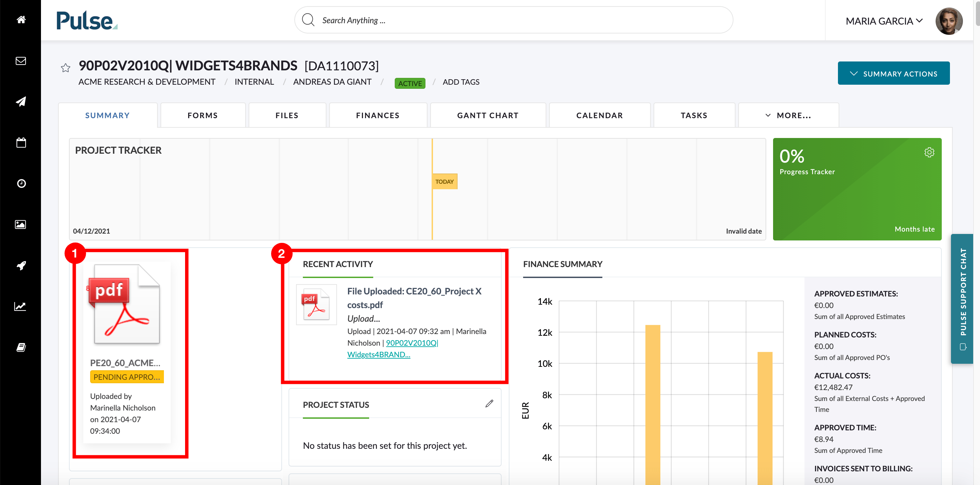Click the Acme Research & Development breadcrumb
Screen dimensions: 980x485
coord(147,82)
